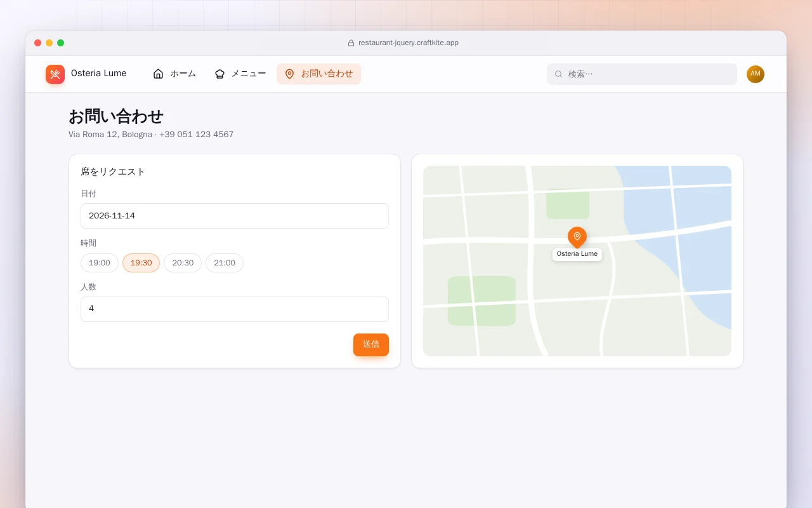Select the 19:30 time slot
The height and width of the screenshot is (508, 812).
click(x=141, y=263)
